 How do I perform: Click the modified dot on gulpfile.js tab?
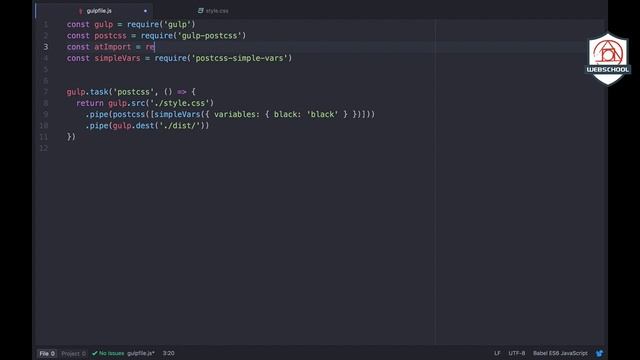pos(145,11)
